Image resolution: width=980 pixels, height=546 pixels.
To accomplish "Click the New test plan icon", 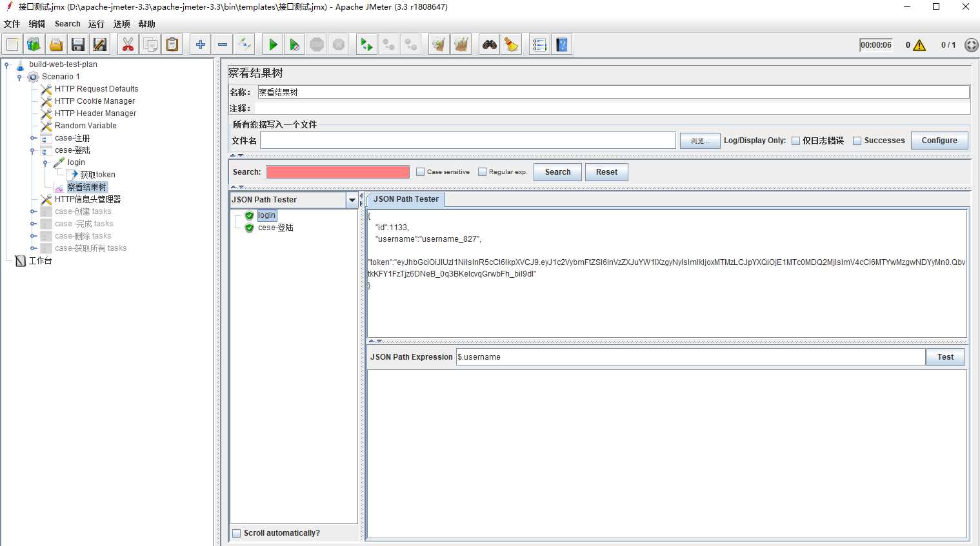I will click(x=12, y=44).
